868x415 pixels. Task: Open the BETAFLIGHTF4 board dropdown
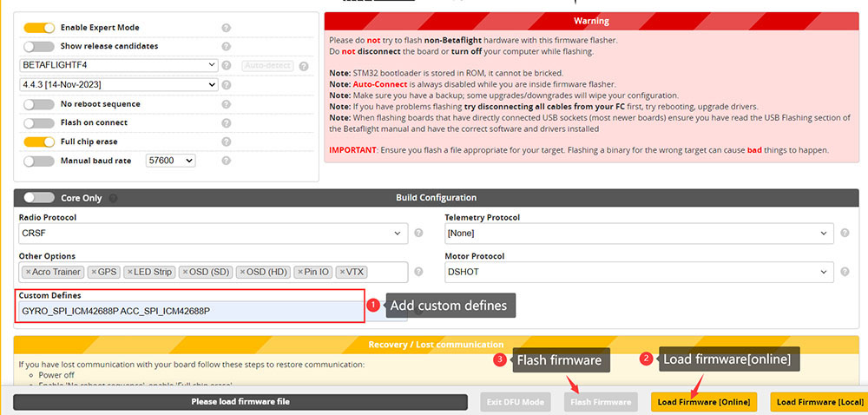tap(118, 65)
